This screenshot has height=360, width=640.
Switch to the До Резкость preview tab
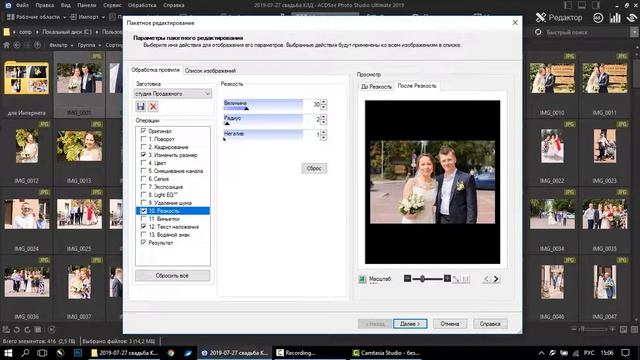(x=376, y=87)
